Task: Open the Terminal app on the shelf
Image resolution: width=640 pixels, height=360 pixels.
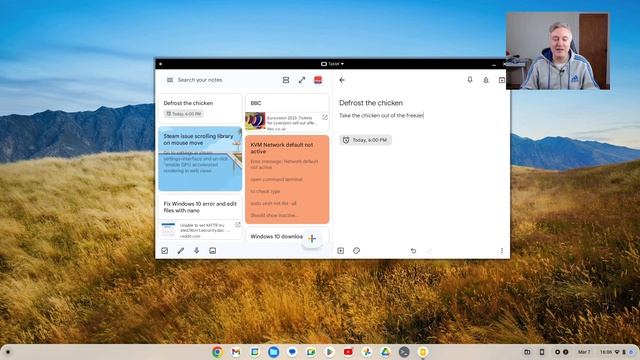Action: pyautogui.click(x=404, y=352)
